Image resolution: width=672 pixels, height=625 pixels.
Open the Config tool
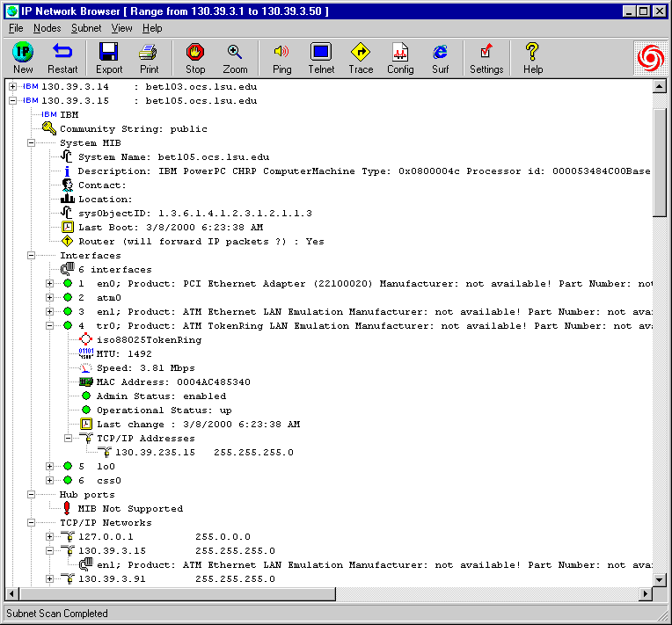(400, 58)
